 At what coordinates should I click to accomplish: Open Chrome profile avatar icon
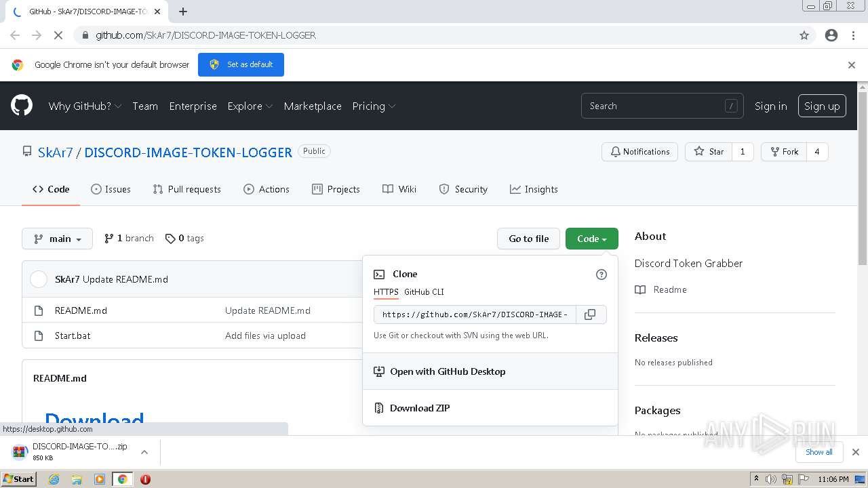click(x=831, y=35)
